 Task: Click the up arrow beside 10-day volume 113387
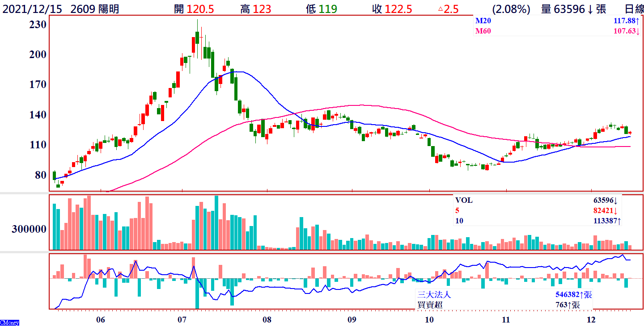tap(619, 221)
